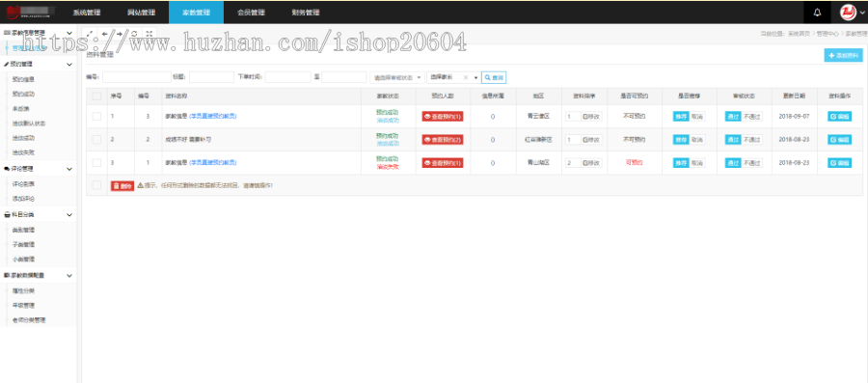Click the site logo in the top bar
The height and width of the screenshot is (383, 868).
(x=31, y=12)
